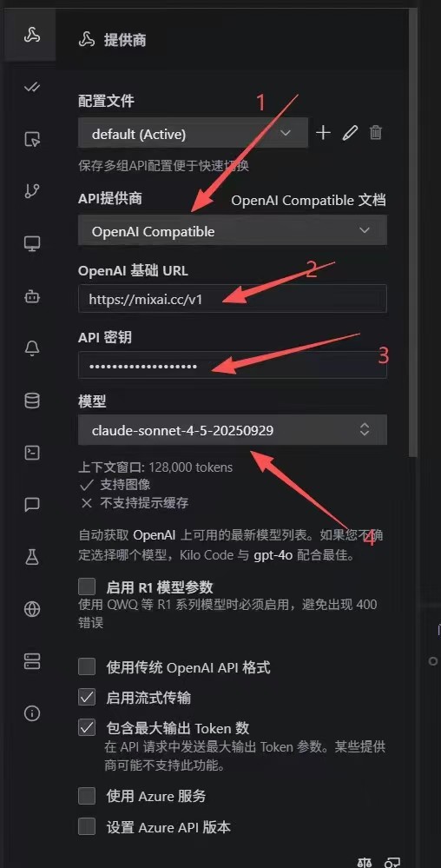Image resolution: width=441 pixels, height=868 pixels.
Task: Select the Providers tab in the sidebar
Action: point(32,37)
